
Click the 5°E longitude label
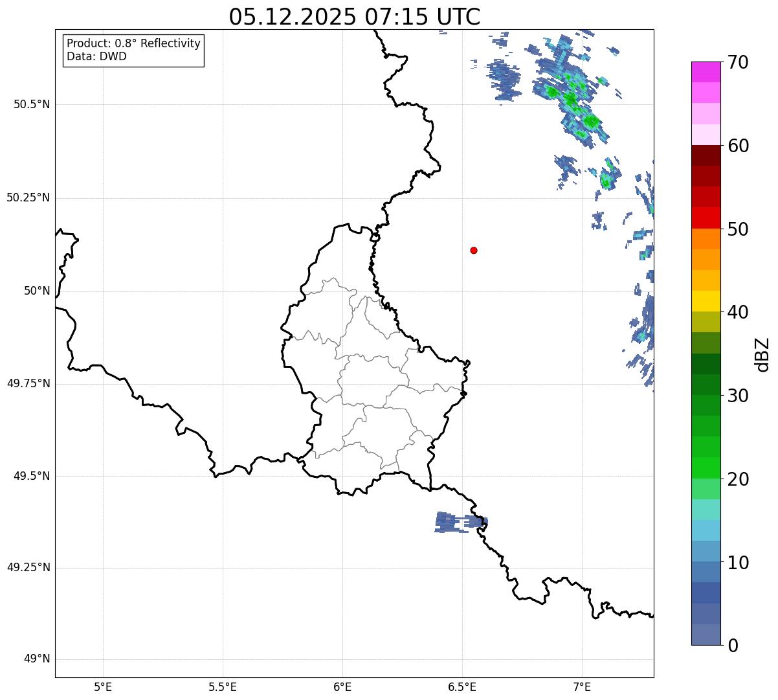pos(103,687)
